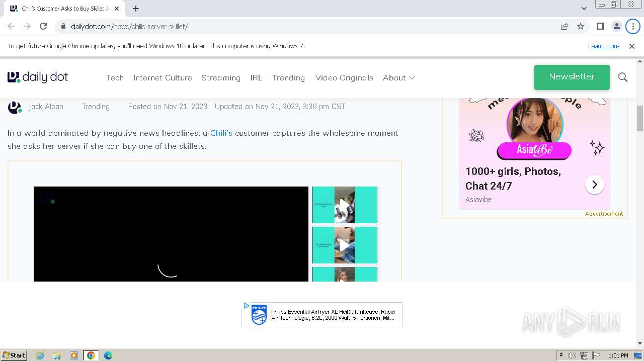Click the page vertical scrollbar thumb
The height and width of the screenshot is (362, 644).
pyautogui.click(x=640, y=118)
